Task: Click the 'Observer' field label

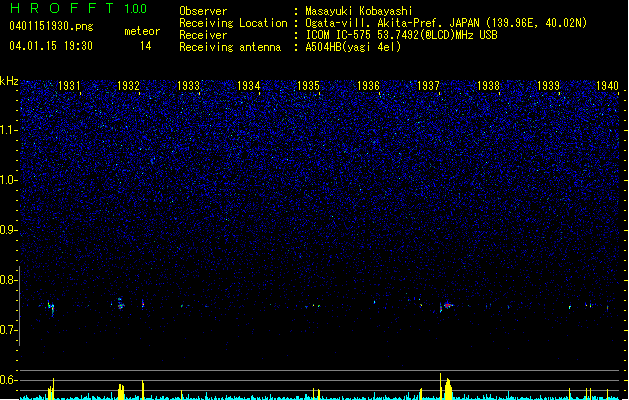Action: (x=203, y=11)
